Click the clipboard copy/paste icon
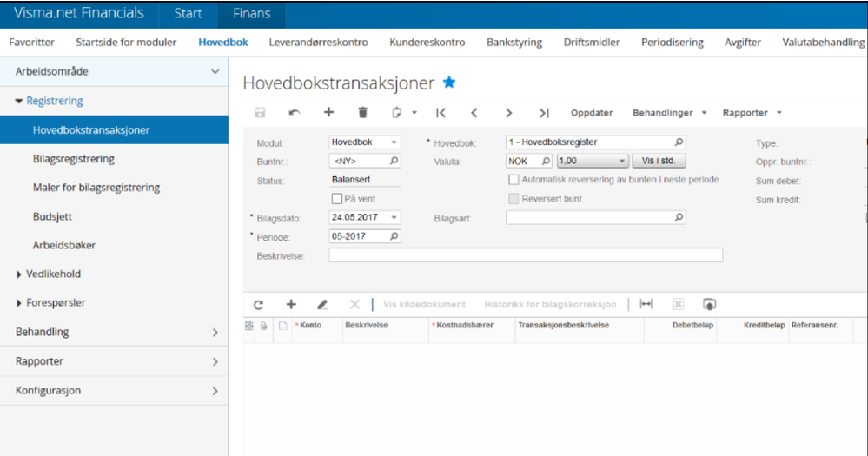868x456 pixels. (396, 112)
